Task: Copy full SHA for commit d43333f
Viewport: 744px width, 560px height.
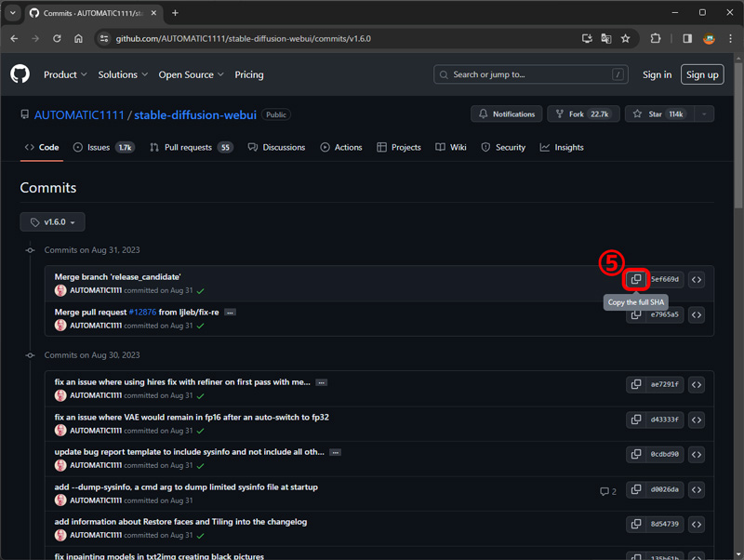Action: coord(636,420)
